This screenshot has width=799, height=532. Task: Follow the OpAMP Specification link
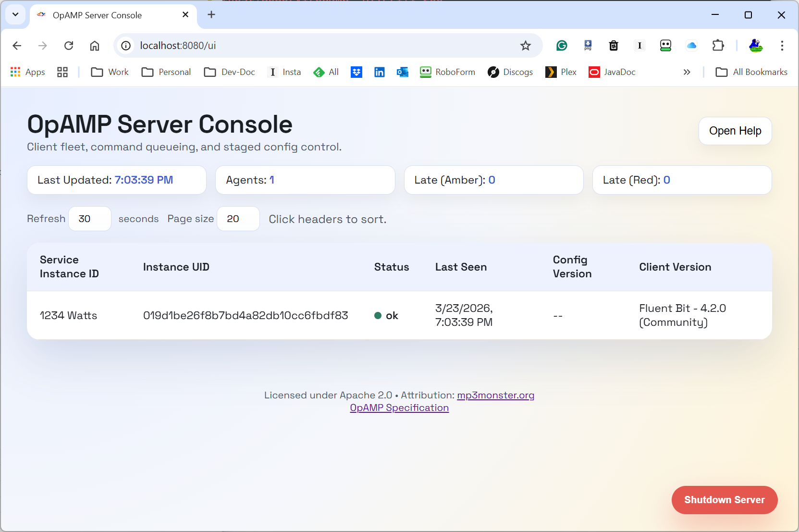click(399, 408)
